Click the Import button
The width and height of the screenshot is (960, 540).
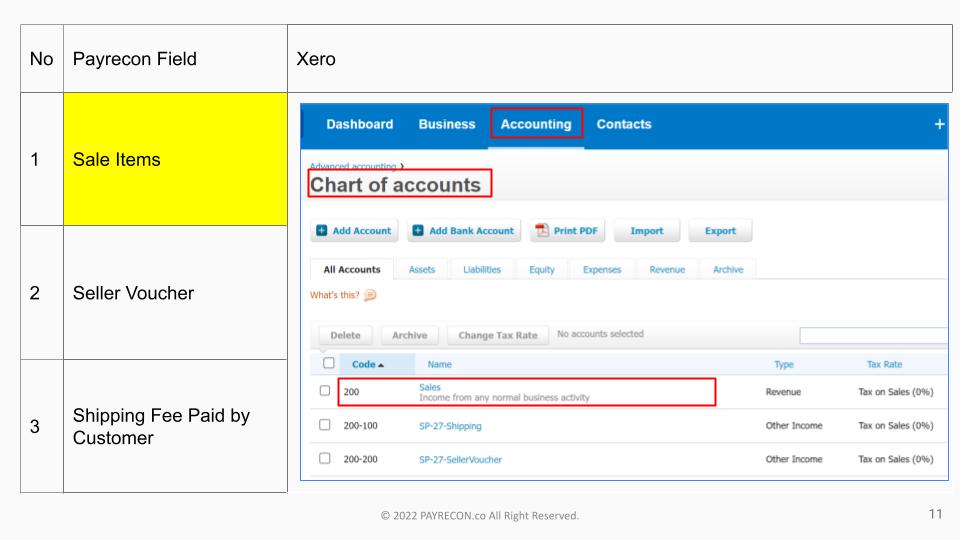click(647, 231)
